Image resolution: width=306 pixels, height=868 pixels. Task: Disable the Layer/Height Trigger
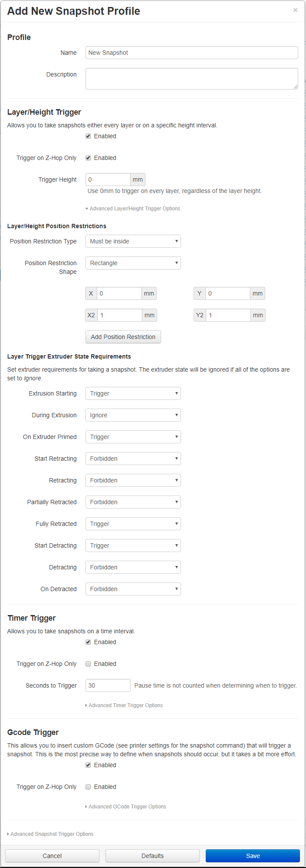[88, 136]
